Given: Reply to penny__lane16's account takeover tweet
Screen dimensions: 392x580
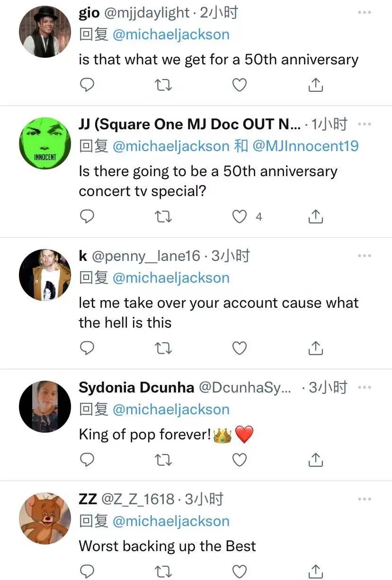Looking at the screenshot, I should (87, 348).
